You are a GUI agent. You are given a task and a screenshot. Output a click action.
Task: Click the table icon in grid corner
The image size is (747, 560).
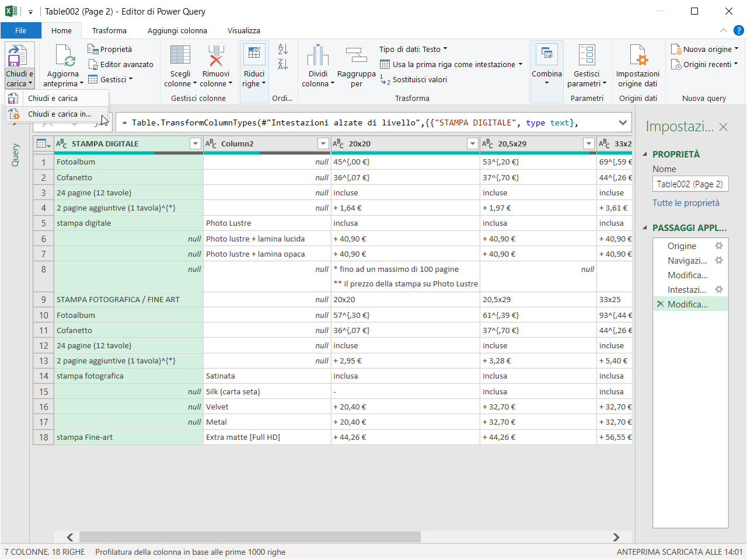[43, 143]
